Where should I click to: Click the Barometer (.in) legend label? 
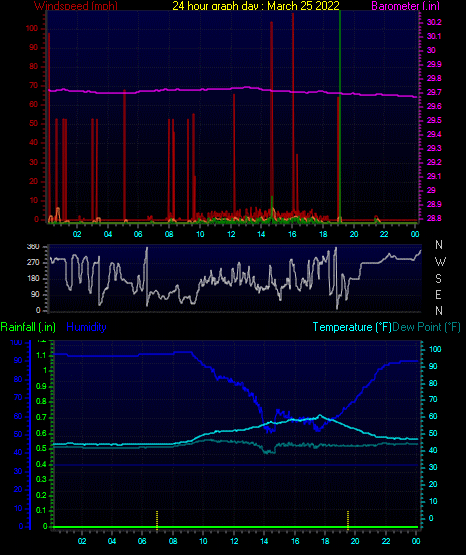coord(405,6)
